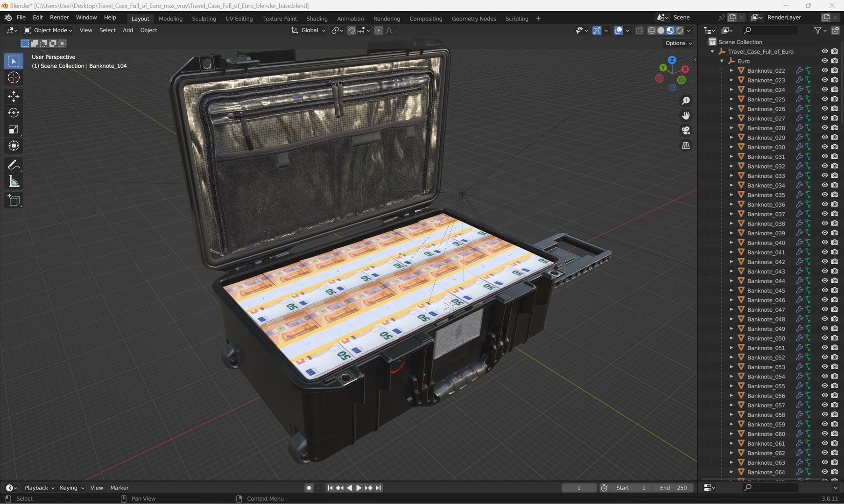Select the Annotate tool
Viewport: 844px width, 504px height.
click(14, 165)
